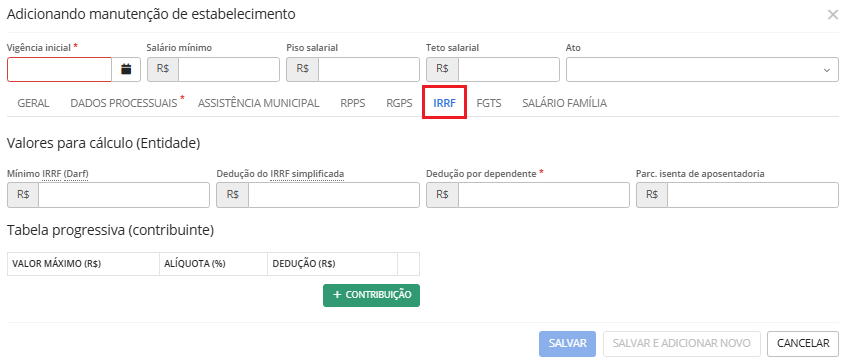
Task: Select the IRRF tab
Action: (445, 103)
